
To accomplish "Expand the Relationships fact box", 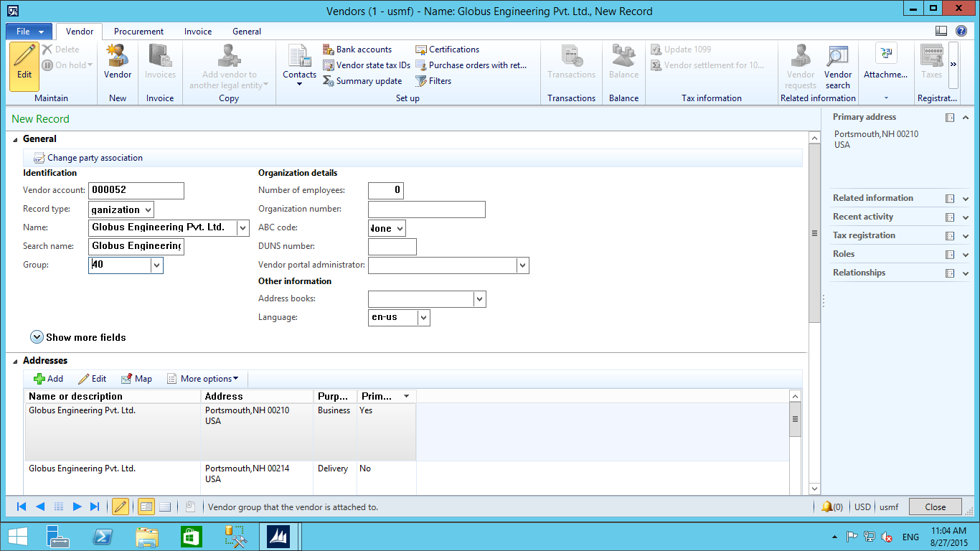I will [966, 273].
